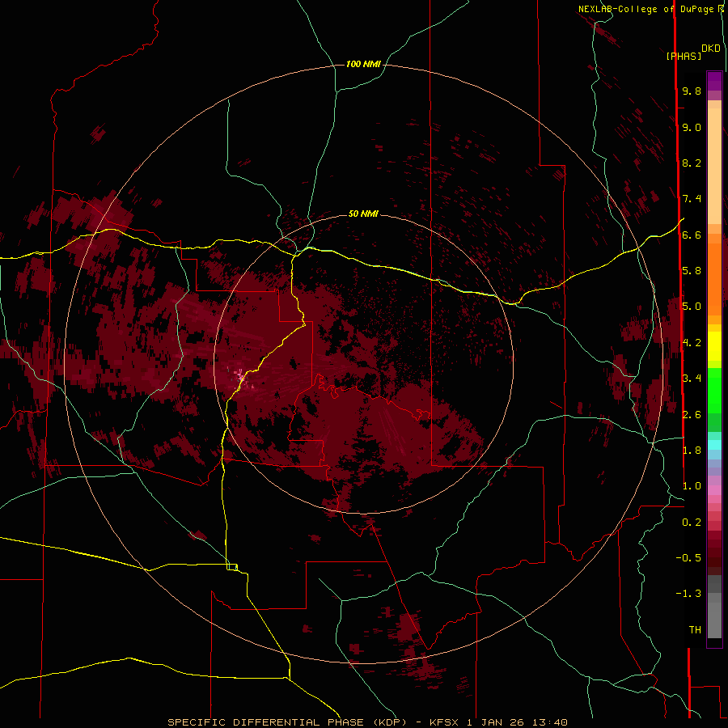The height and width of the screenshot is (728, 728).
Task: Click the bright green swatch in the color bar
Action: point(714,390)
